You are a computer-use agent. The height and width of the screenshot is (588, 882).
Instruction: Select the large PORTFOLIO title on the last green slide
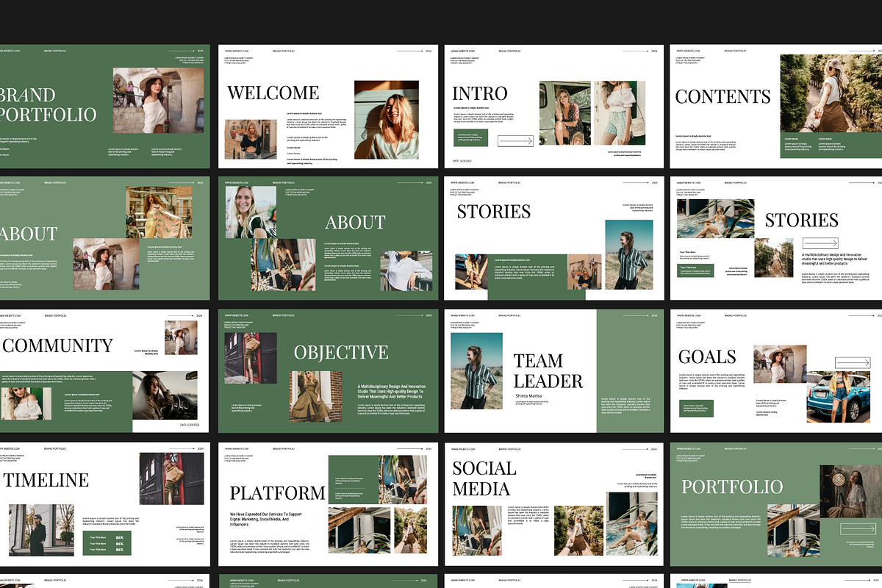coord(732,487)
